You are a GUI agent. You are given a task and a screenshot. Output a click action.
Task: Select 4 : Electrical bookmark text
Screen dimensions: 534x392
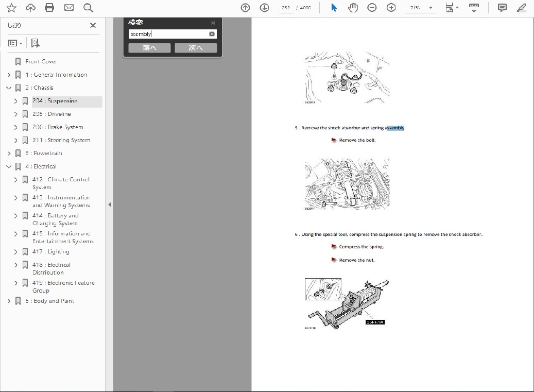coord(41,166)
